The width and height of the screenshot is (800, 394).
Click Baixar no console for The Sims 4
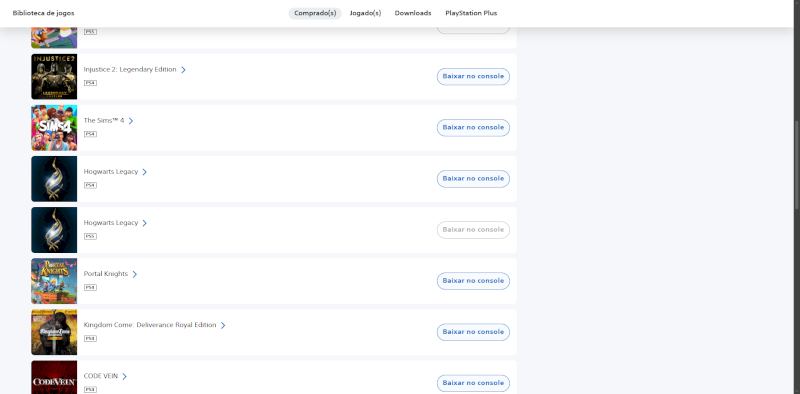[x=473, y=128]
